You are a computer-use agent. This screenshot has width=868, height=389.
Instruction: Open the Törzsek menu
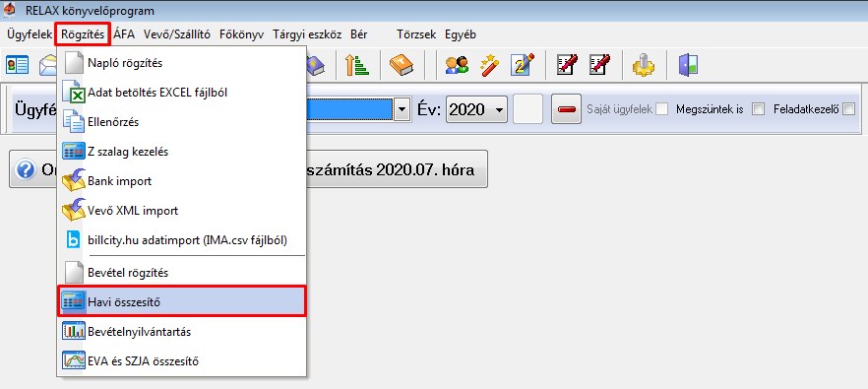[416, 34]
